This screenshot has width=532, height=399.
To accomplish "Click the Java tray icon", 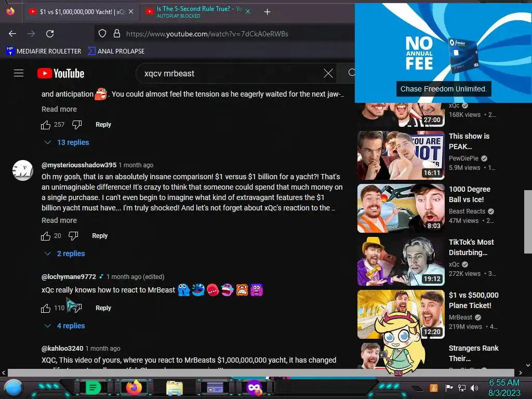I will (x=434, y=388).
